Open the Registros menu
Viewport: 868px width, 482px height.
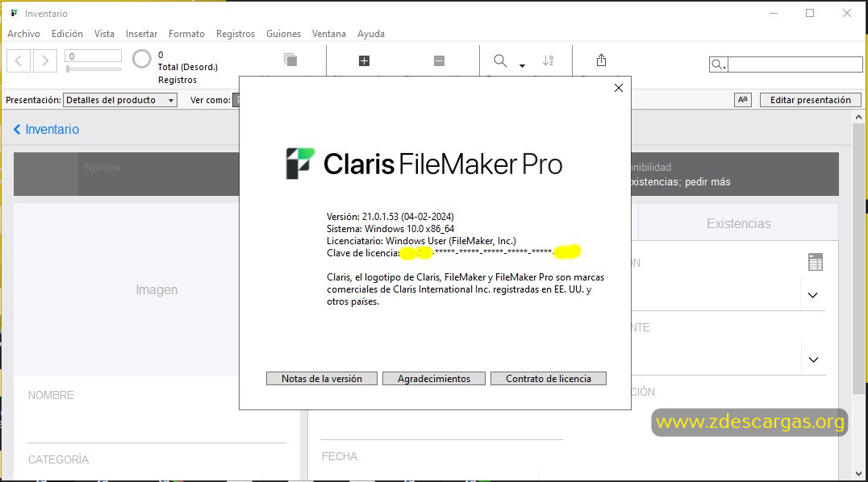(x=236, y=34)
